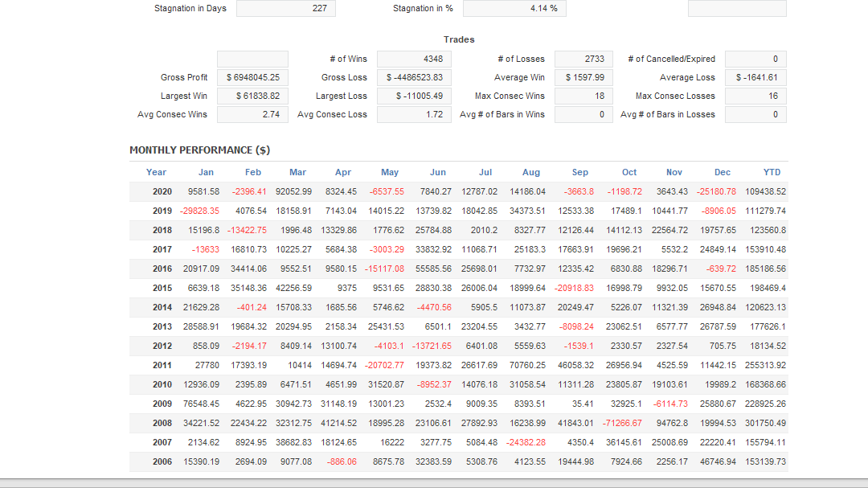Select the # of Losses field 2733
The height and width of the screenshot is (488, 868).
tap(583, 59)
